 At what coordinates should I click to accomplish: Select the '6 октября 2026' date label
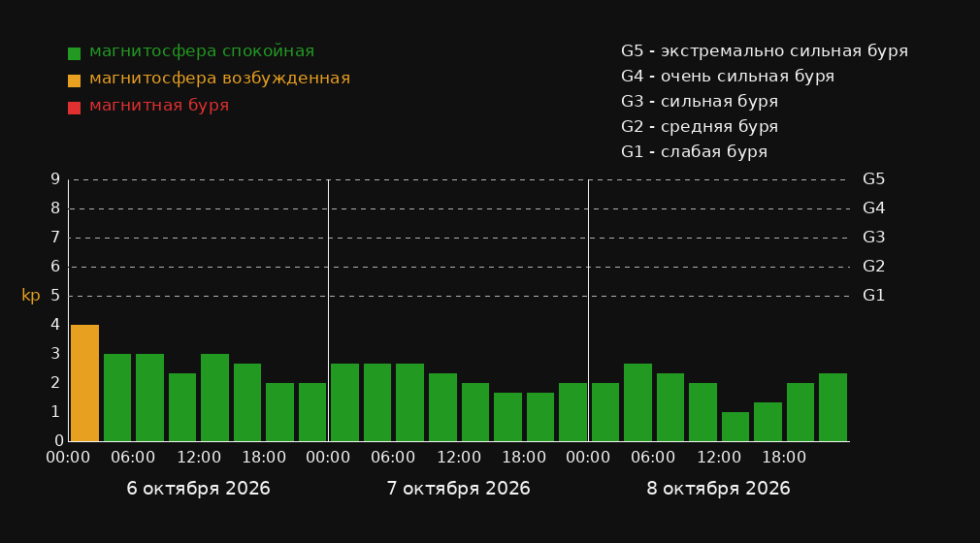point(198,488)
